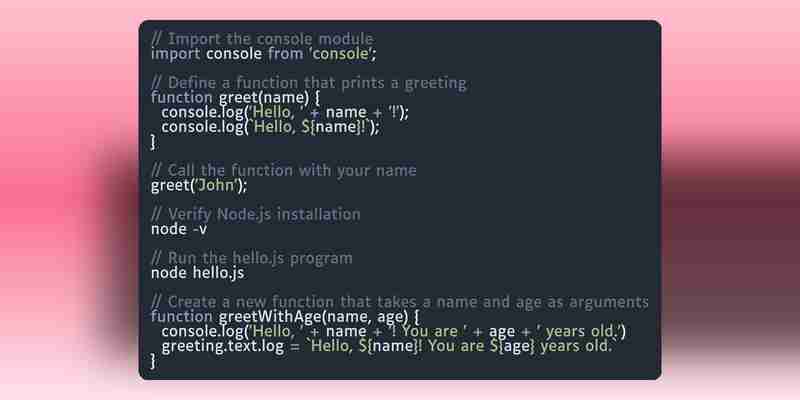Click the 'console' string in the import statement
Screen dimensions: 800x400
[x=340, y=54]
